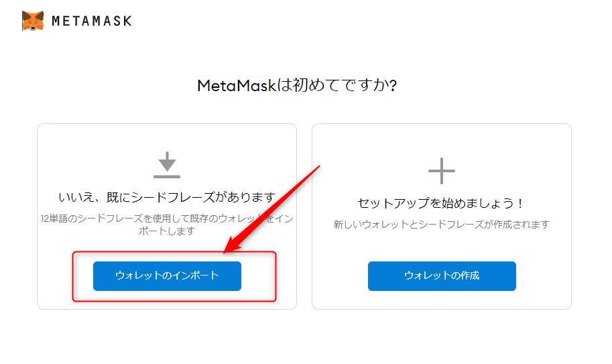The width and height of the screenshot is (612, 364).
Task: Click the red arrowhead tip near import button
Action: tap(225, 253)
